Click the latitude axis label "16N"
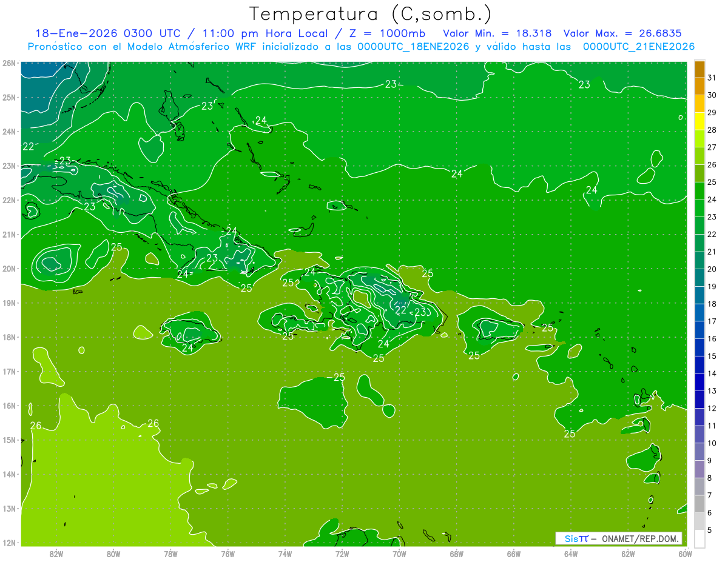The width and height of the screenshot is (728, 562). tap(9, 406)
